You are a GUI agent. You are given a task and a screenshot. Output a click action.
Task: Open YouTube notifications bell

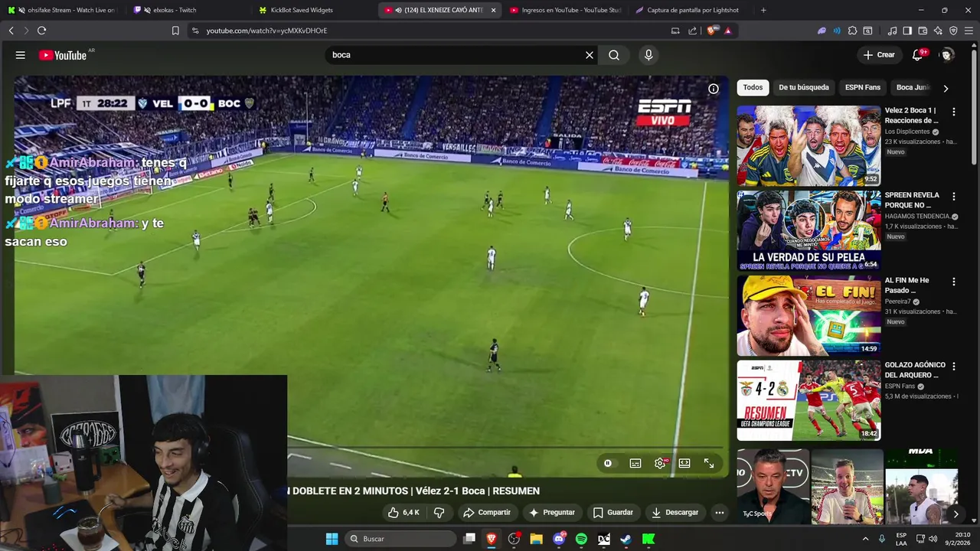click(x=917, y=55)
